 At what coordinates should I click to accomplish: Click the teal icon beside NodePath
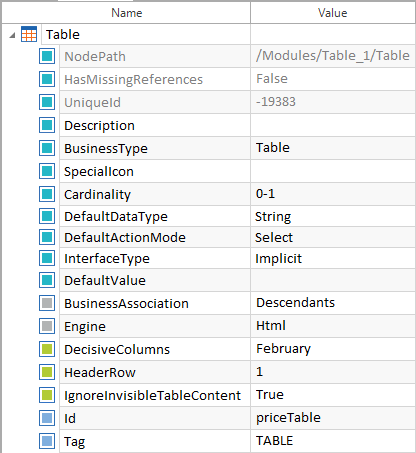point(47,56)
